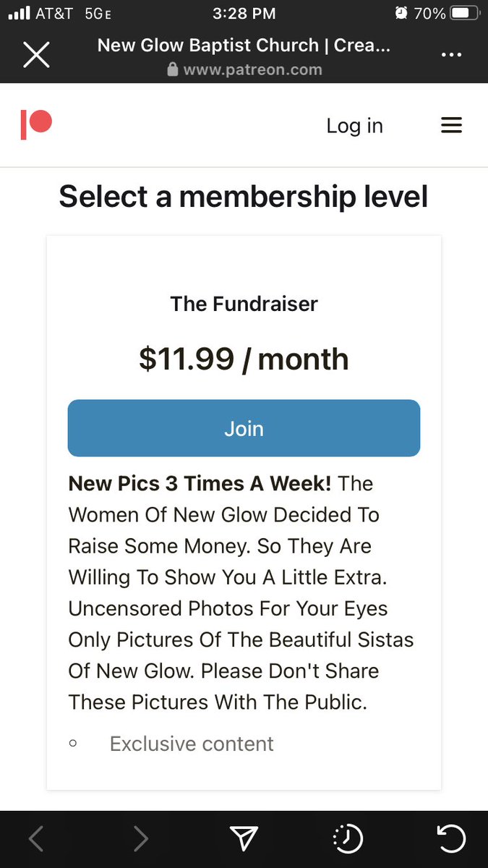Open the three-dot more options menu
The height and width of the screenshot is (868, 488).
451,55
